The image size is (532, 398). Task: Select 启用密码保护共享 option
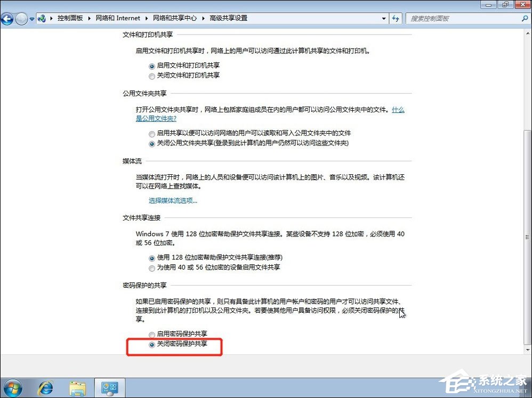pos(152,334)
